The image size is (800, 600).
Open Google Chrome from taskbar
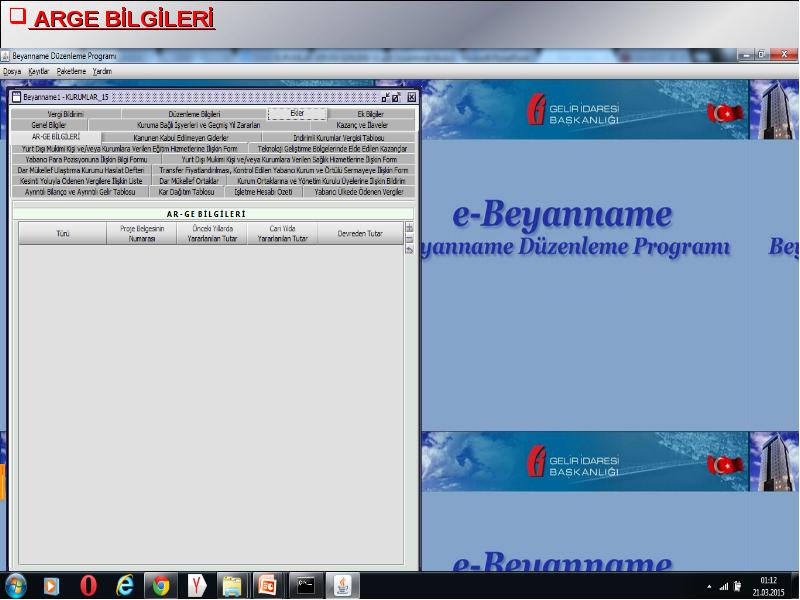161,586
